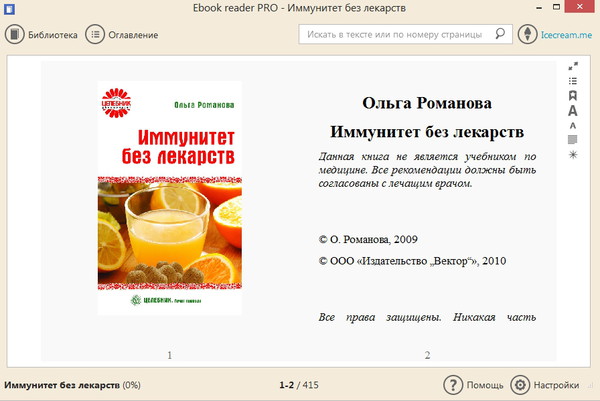This screenshot has height=401, width=600.
Task: Open Настройки (Settings)
Action: (545, 385)
